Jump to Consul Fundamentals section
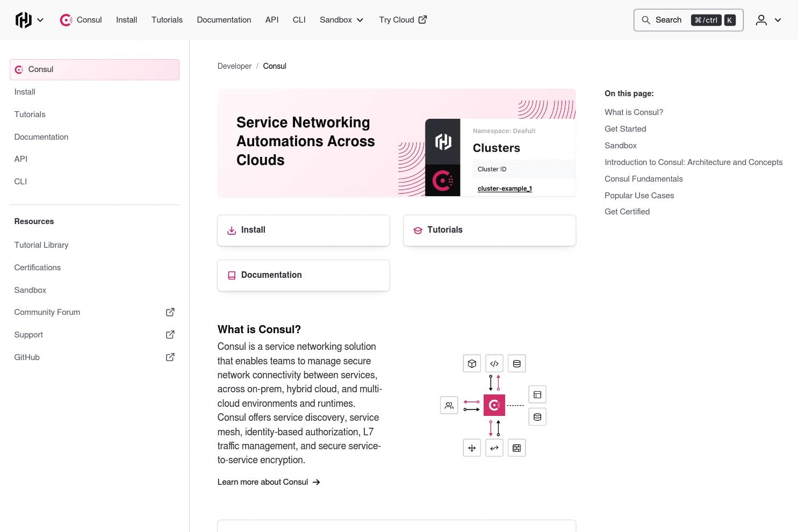This screenshot has width=798, height=532. [644, 179]
